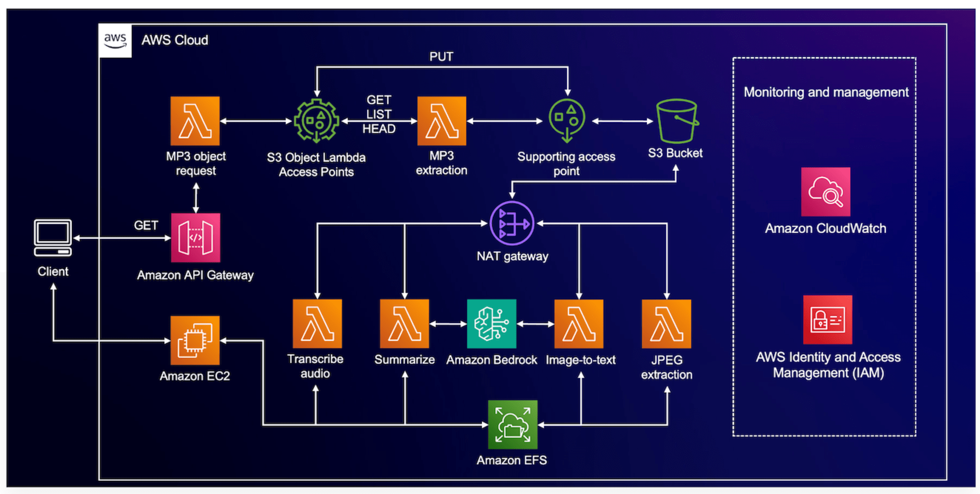Click the 'NAT gateway' label
Image resolution: width=980 pixels, height=494 pixels.
pyautogui.click(x=513, y=256)
